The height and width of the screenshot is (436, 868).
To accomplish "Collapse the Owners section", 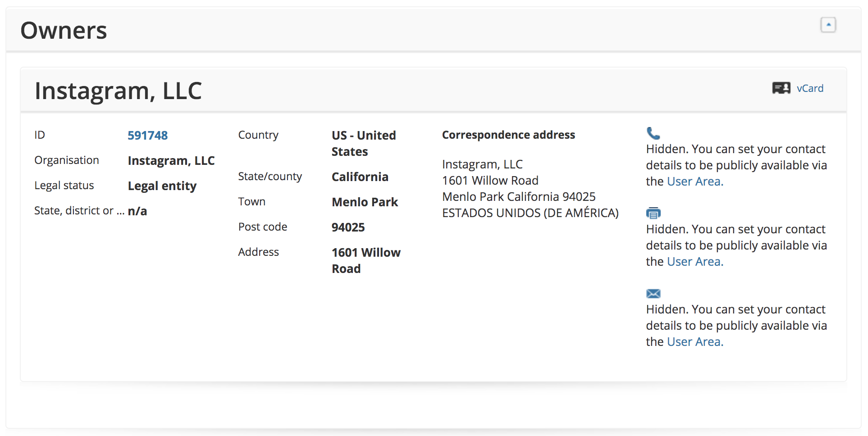I will (x=828, y=25).
